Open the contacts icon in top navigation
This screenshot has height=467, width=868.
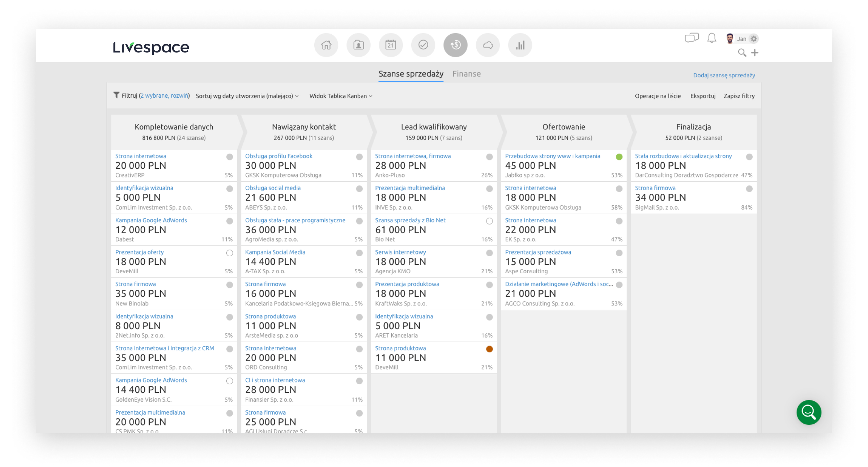358,45
